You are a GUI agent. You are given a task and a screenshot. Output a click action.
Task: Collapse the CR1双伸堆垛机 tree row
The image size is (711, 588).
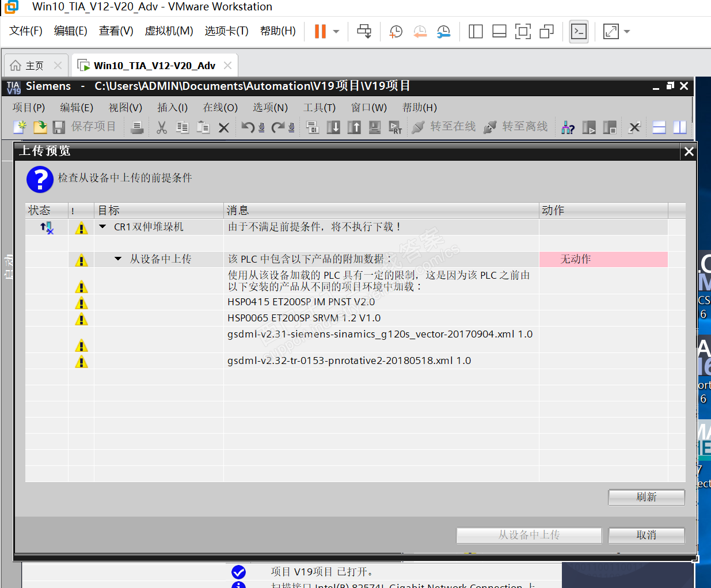(102, 227)
